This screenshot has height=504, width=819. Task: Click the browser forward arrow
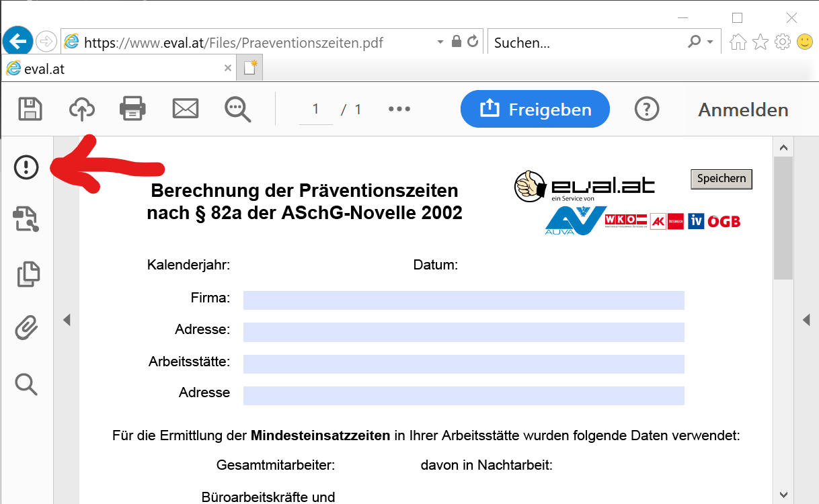[46, 42]
